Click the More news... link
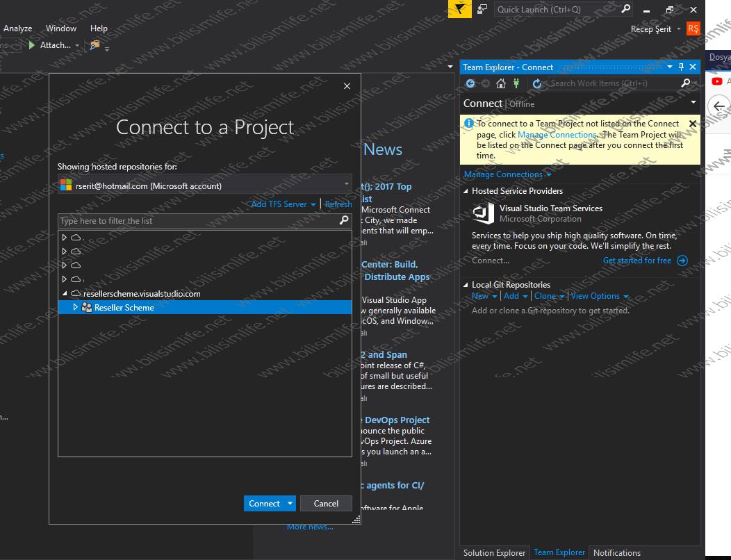This screenshot has width=731, height=560. coord(310,527)
